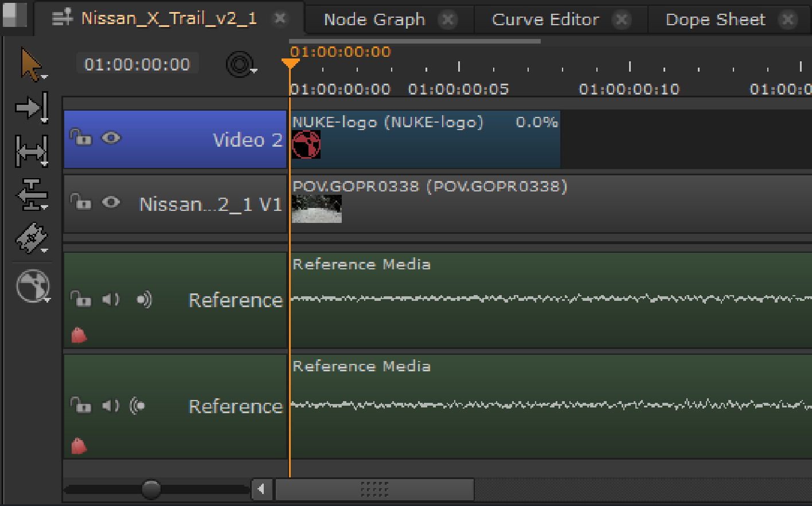Select the Roll/Ripple edit tool
The height and width of the screenshot is (506, 812).
[32, 195]
